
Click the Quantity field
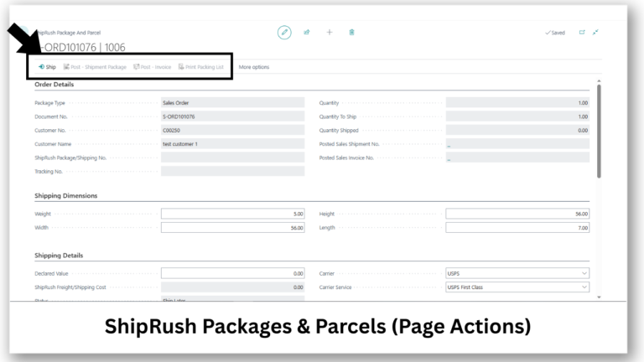point(517,102)
